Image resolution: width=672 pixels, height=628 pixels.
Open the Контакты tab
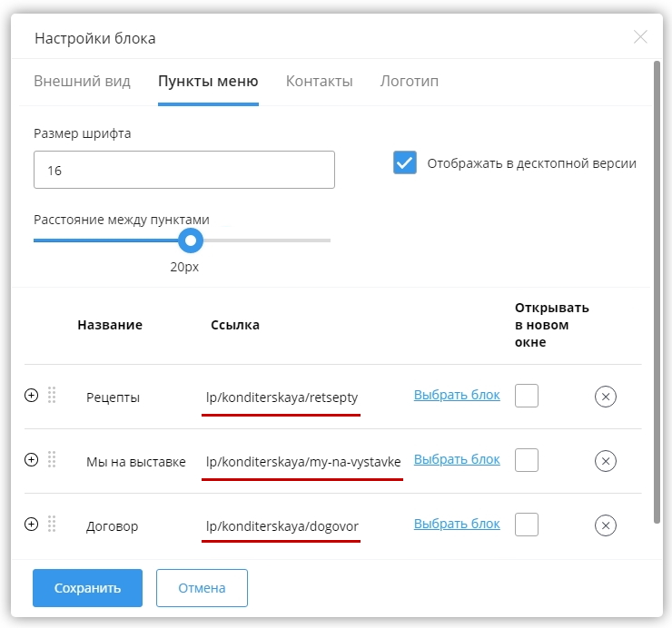[x=319, y=82]
